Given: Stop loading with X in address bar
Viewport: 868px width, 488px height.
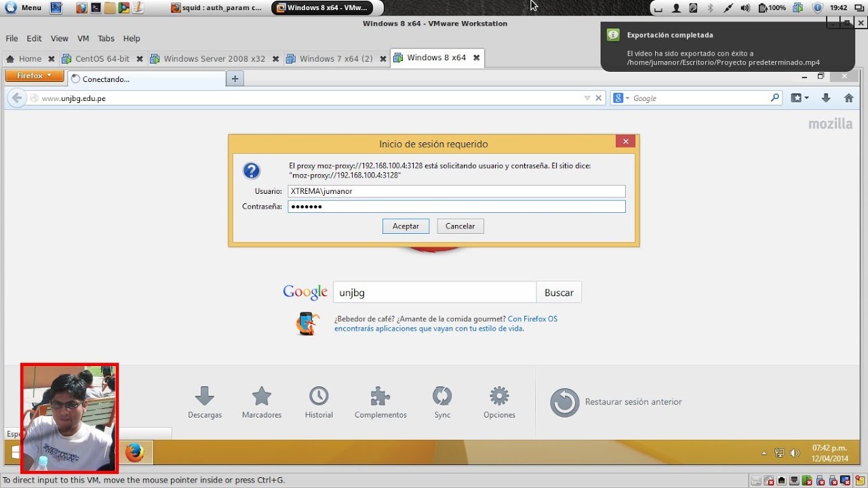Looking at the screenshot, I should 599,98.
